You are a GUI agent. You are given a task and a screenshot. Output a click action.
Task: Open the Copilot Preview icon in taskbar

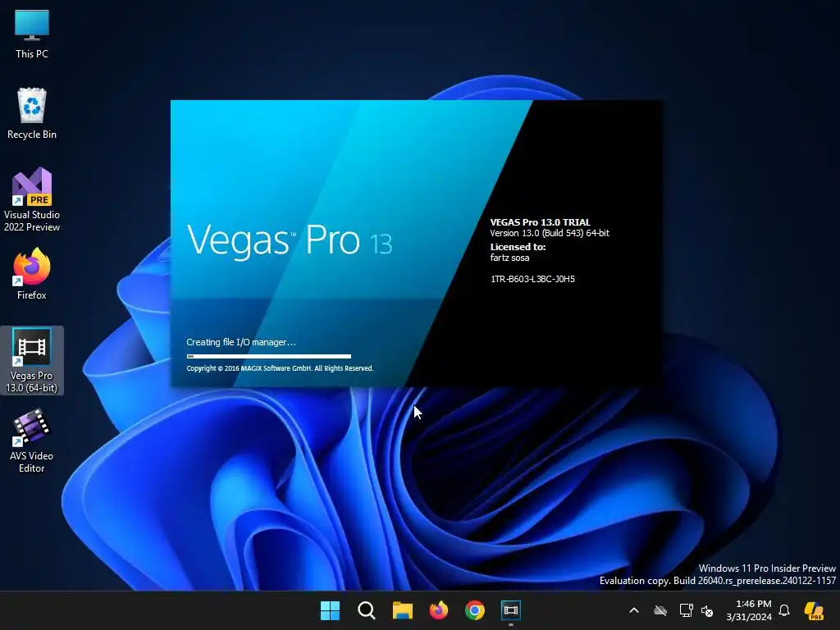[x=814, y=610]
